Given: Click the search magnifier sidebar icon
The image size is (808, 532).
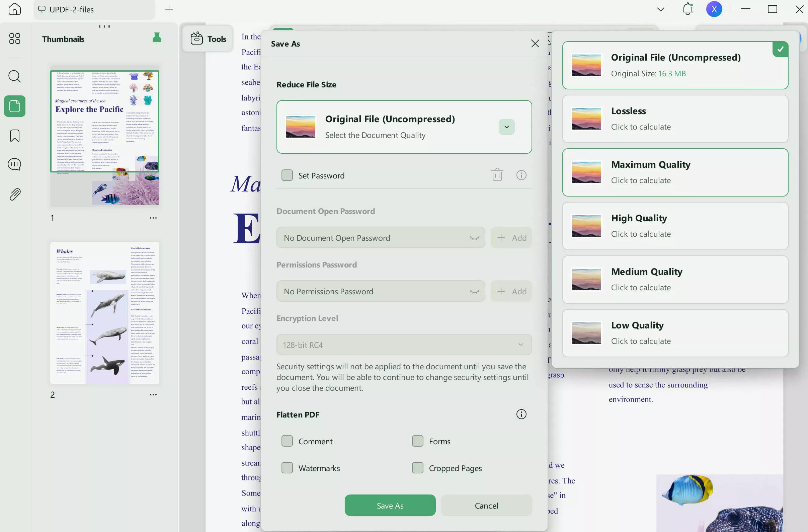Looking at the screenshot, I should click(15, 76).
